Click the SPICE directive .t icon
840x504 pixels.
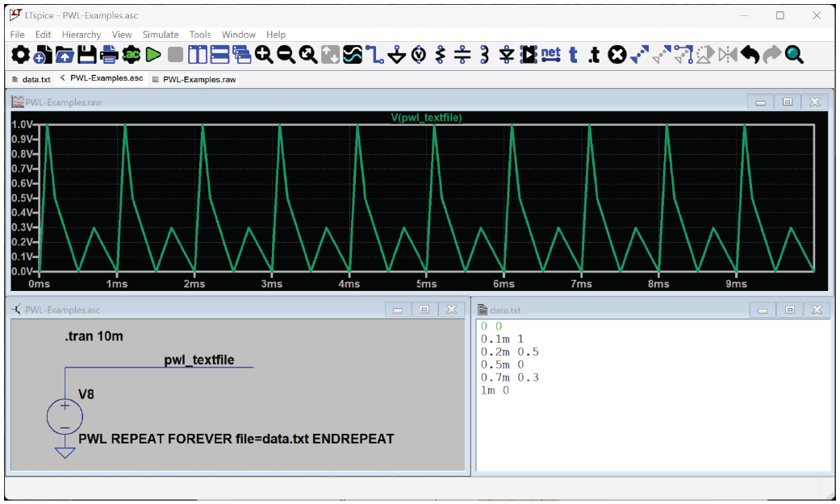click(595, 55)
